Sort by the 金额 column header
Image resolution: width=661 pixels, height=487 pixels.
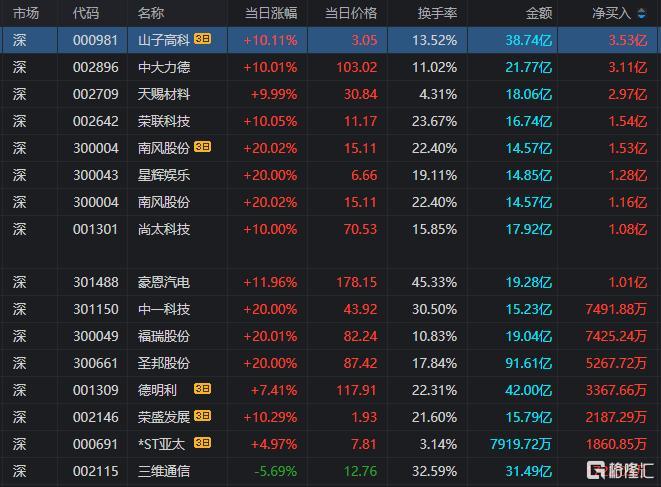[539, 13]
